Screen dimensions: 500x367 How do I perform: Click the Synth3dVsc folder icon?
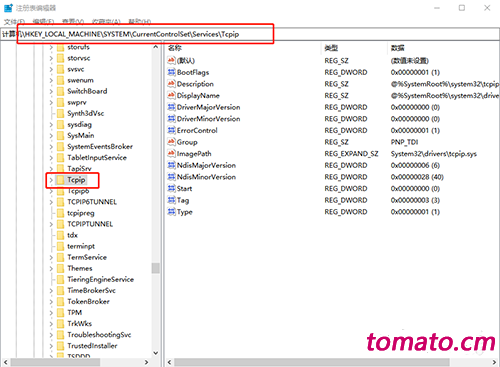(x=60, y=113)
